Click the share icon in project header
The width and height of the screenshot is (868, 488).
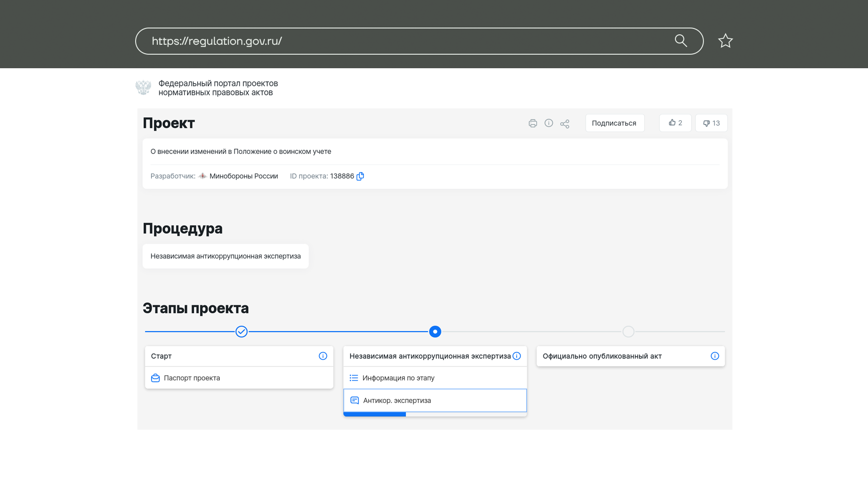tap(565, 124)
